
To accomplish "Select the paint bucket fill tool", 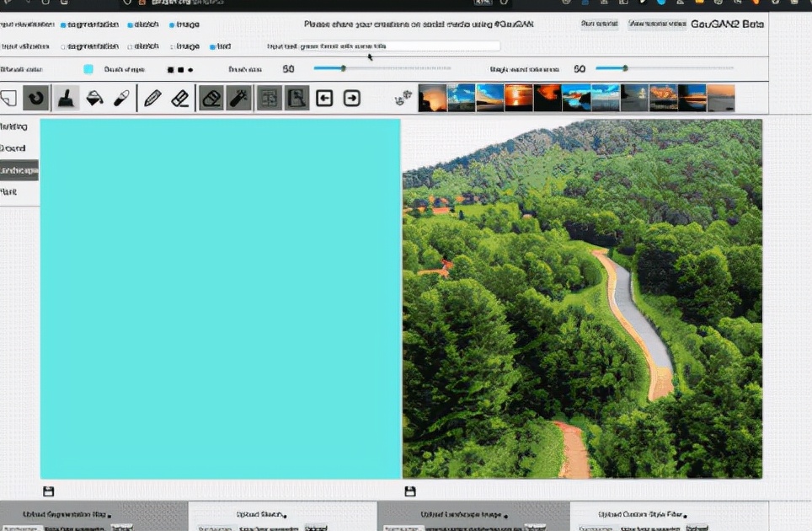I will (x=94, y=99).
